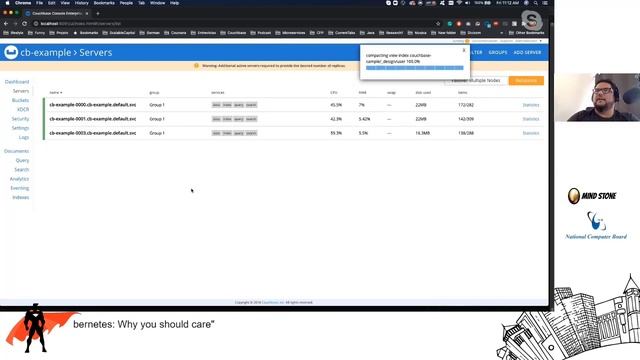Click Failover Multiple Nodes button

click(476, 80)
